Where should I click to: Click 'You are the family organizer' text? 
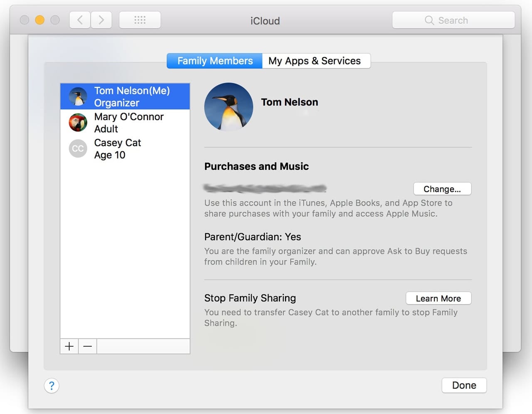pos(336,256)
